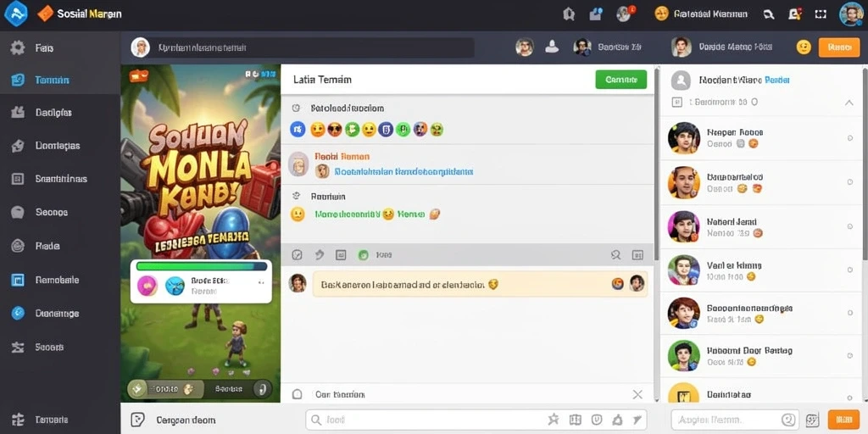The height and width of the screenshot is (434, 868).
Task: Click the search icon at right of chat toolbar
Action: click(615, 255)
